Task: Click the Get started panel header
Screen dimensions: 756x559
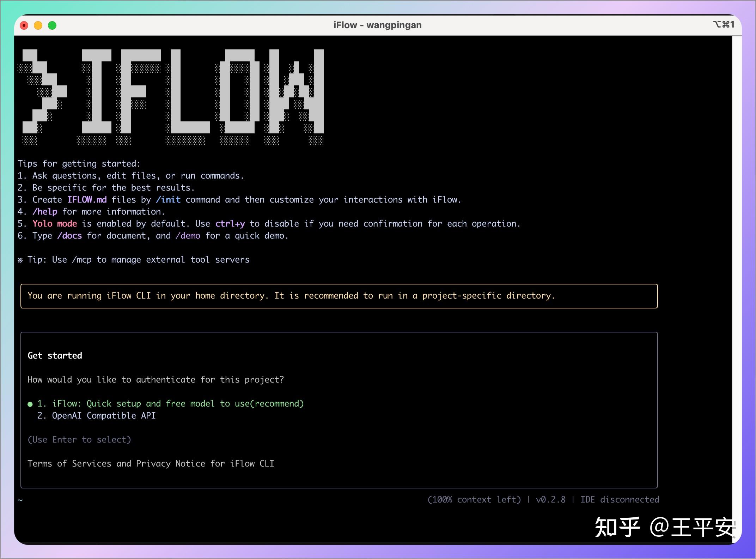Action: tap(55, 355)
